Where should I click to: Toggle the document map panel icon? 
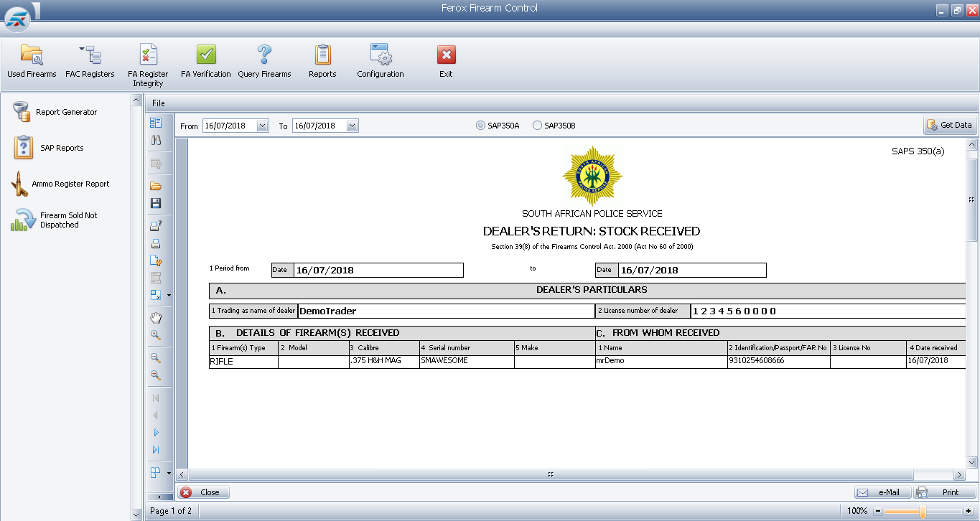(x=156, y=123)
